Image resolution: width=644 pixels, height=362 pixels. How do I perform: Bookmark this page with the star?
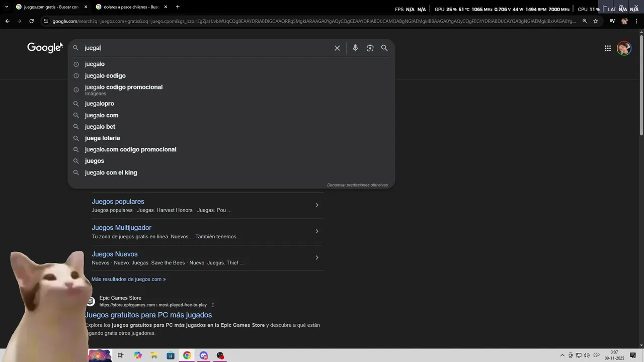(x=596, y=21)
